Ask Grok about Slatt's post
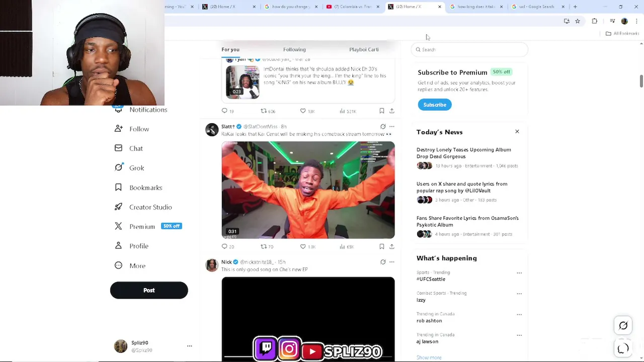The width and height of the screenshot is (644, 362). (x=383, y=126)
